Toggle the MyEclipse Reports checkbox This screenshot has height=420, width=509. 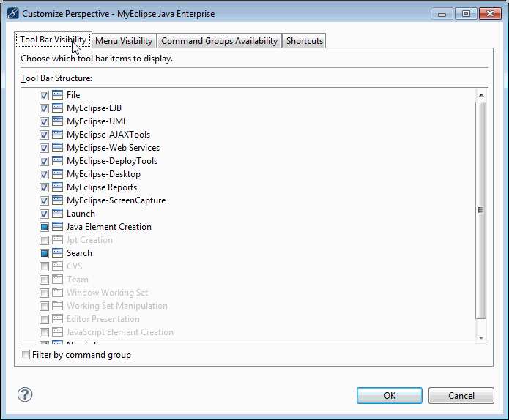point(44,187)
